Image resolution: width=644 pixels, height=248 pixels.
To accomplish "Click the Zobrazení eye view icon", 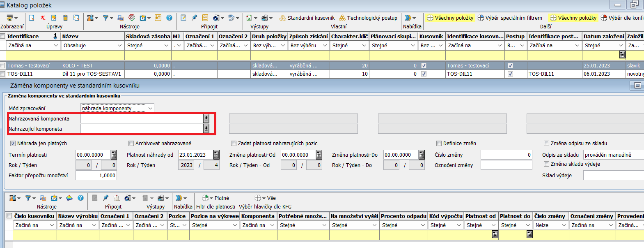I will pyautogui.click(x=10, y=18).
